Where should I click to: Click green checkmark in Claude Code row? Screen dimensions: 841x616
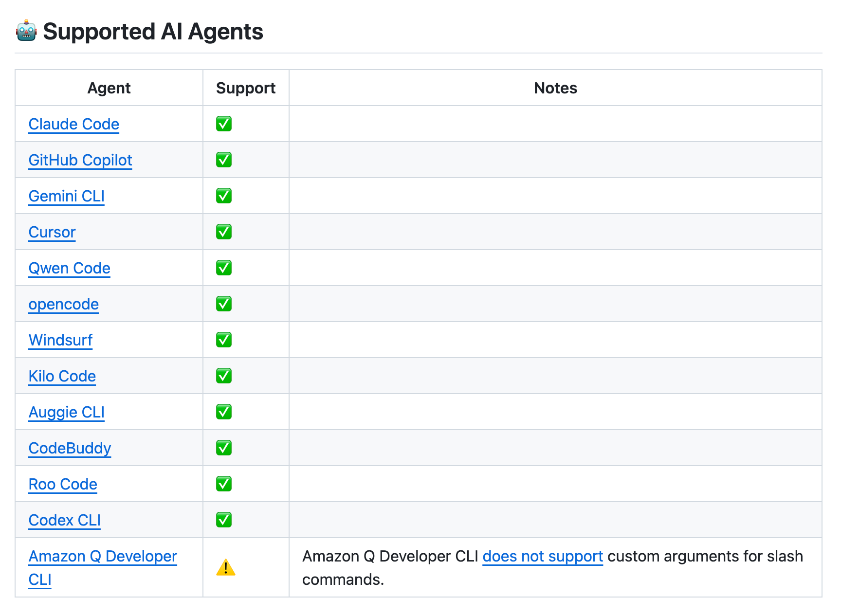[x=224, y=124]
